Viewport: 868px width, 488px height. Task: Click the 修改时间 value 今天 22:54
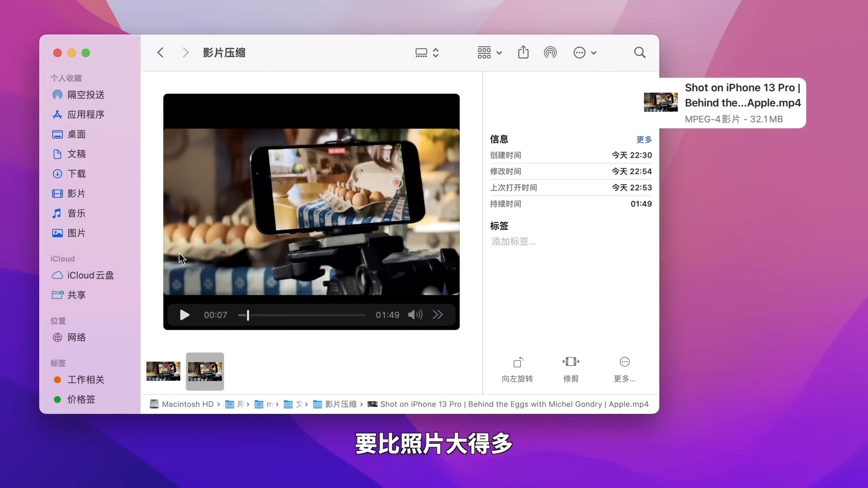point(632,171)
